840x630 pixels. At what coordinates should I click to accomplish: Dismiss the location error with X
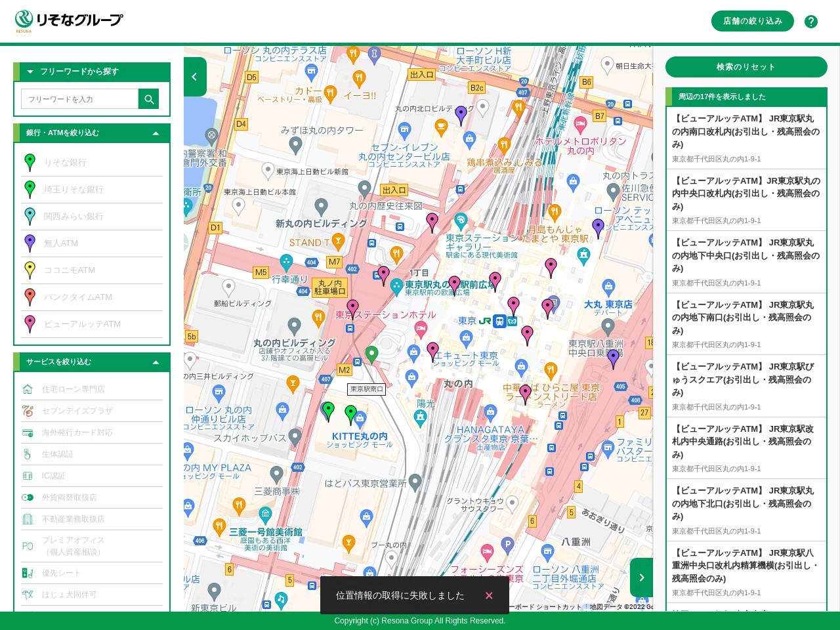click(x=489, y=595)
